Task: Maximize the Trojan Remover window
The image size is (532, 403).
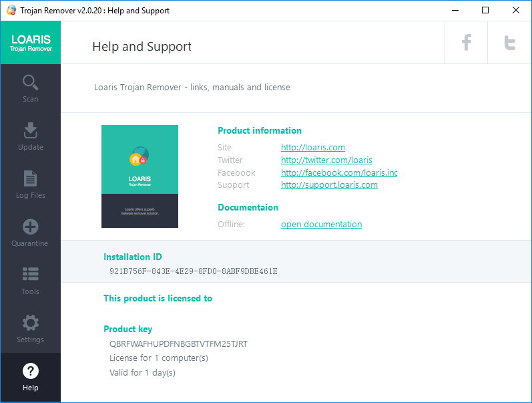Action: coord(485,10)
